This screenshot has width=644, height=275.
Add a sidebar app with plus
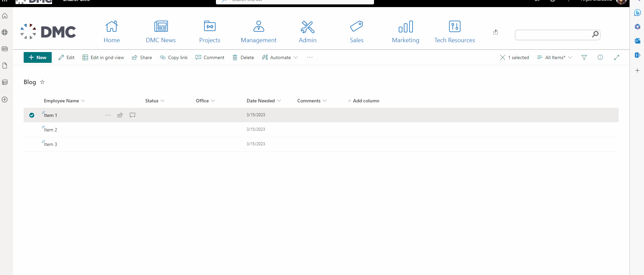pyautogui.click(x=637, y=71)
